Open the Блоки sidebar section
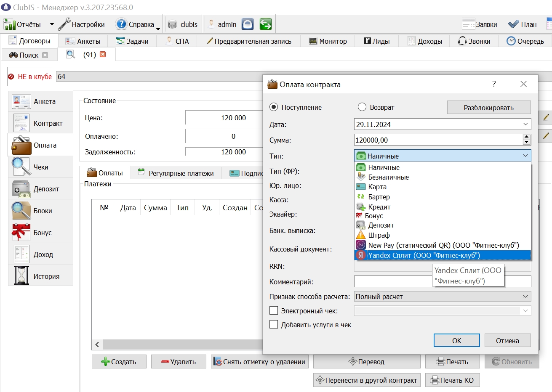 pos(40,211)
